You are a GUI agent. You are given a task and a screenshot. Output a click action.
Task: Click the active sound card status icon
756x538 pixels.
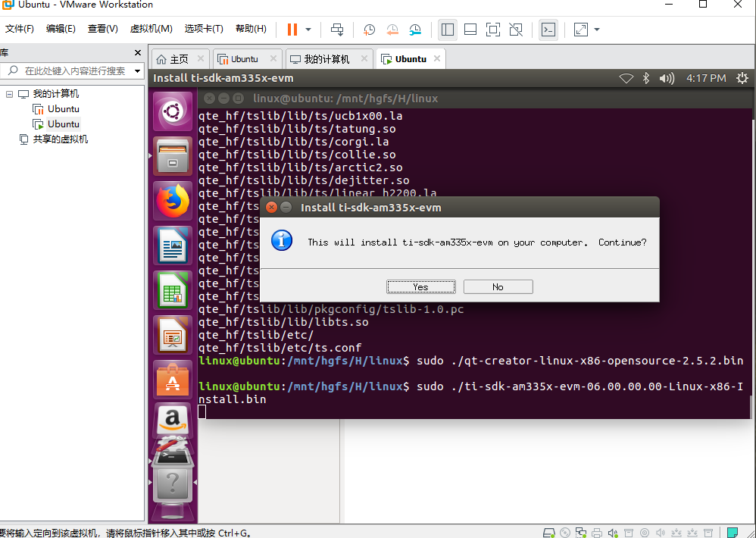click(613, 533)
